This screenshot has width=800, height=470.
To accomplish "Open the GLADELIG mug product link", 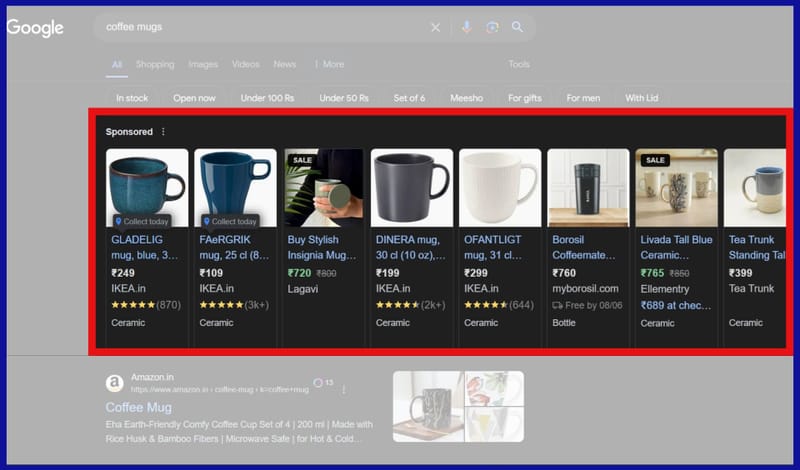I will 145,247.
